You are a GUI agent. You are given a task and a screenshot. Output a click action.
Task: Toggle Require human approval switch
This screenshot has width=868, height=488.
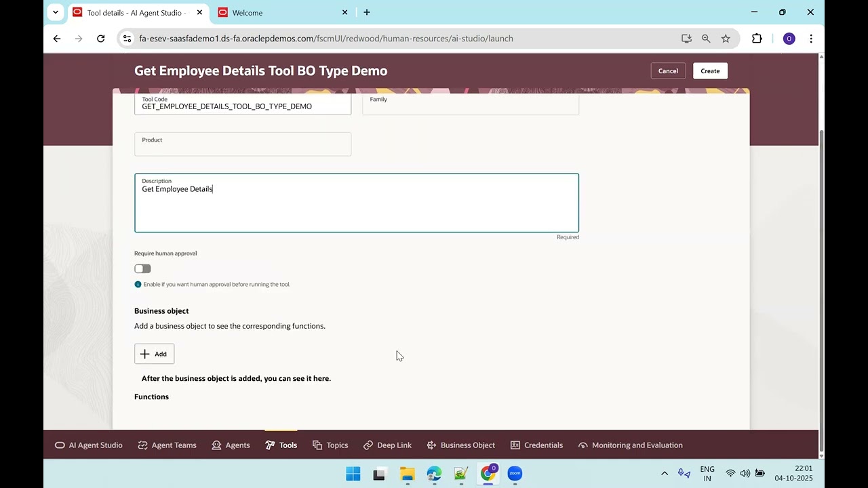(142, 269)
